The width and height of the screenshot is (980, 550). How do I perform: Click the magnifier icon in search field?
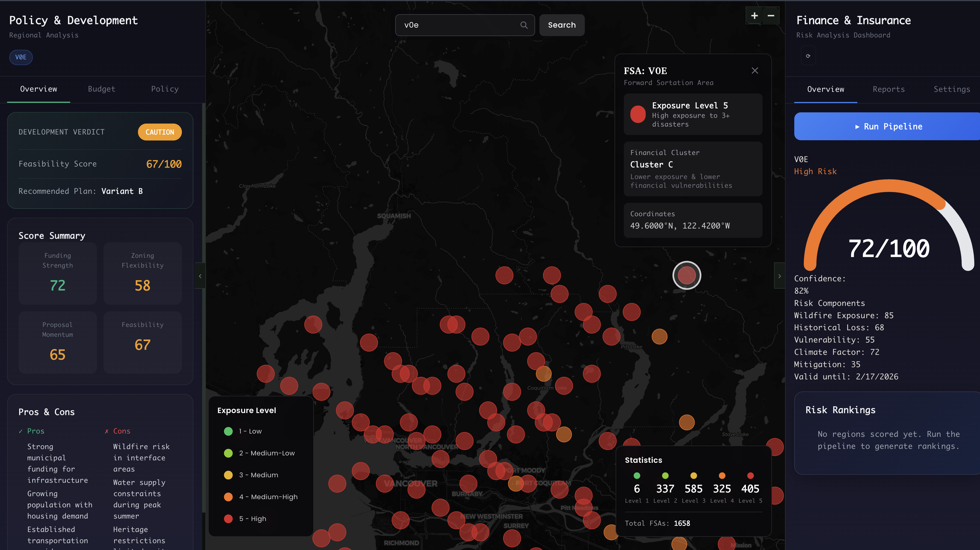[x=524, y=25]
